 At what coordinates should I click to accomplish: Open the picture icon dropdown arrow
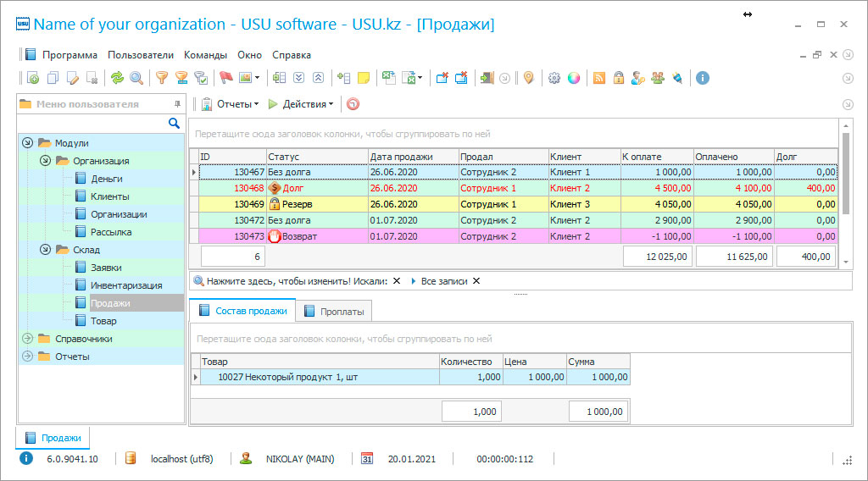[x=257, y=78]
